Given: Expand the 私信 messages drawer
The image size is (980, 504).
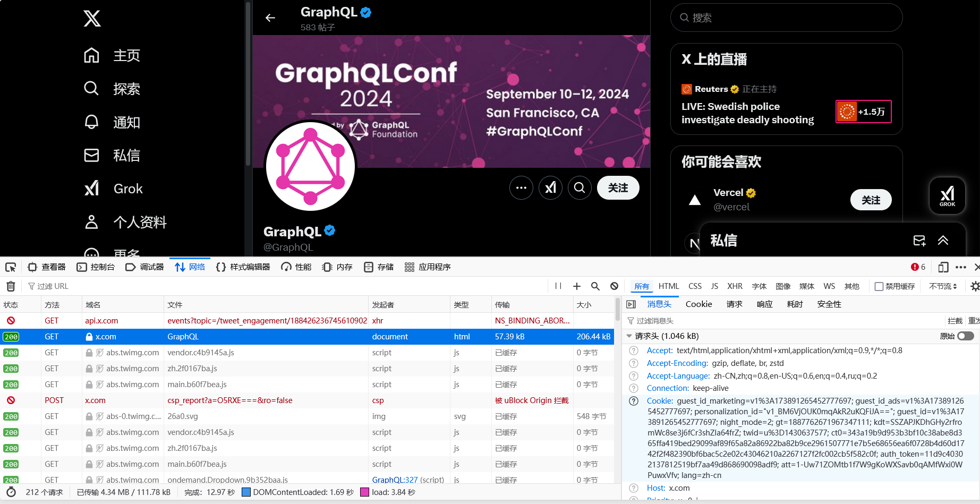Looking at the screenshot, I should [943, 241].
